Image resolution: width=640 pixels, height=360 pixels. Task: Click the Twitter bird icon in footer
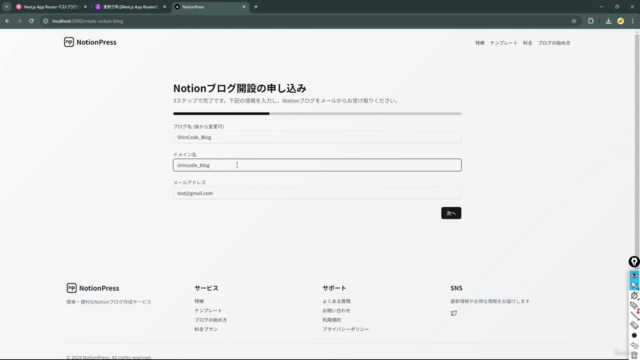point(454,313)
